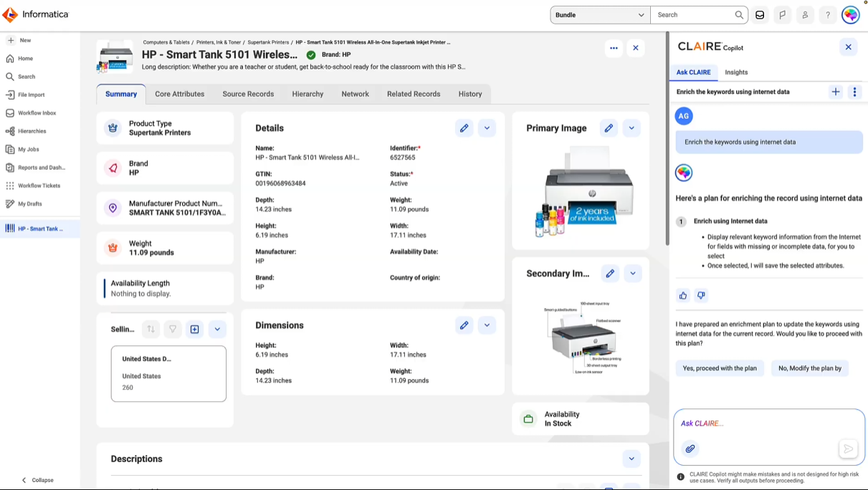The image size is (868, 490).
Task: Open the user profile icon in top bar
Action: click(805, 14)
